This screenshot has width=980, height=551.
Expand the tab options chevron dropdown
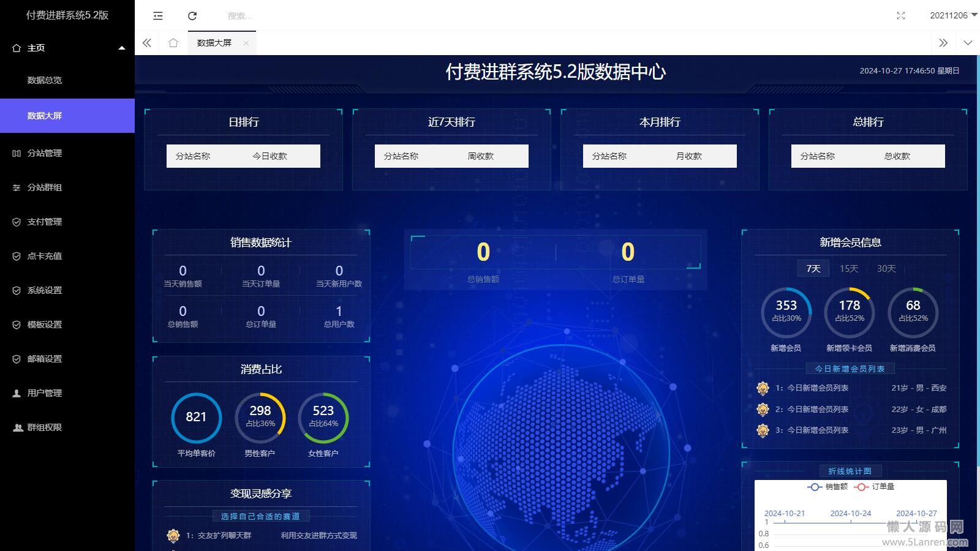(x=968, y=43)
